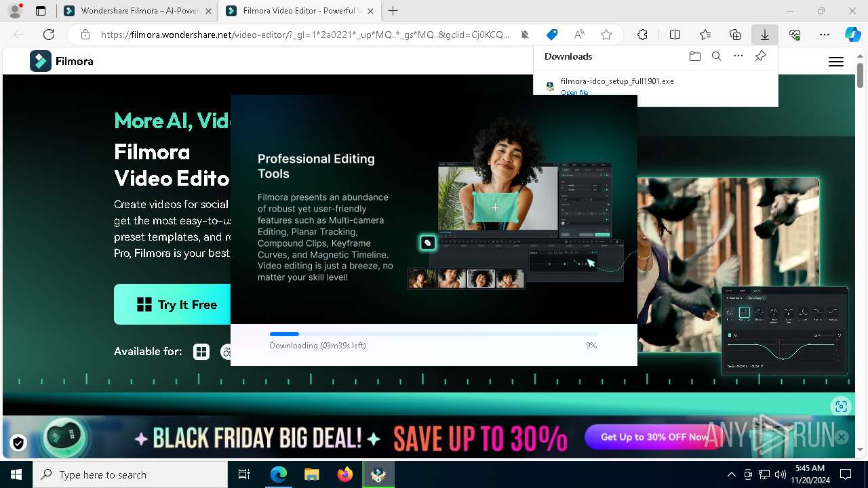Open downloads folder icon in Downloads panel
This screenshot has height=488, width=868.
coord(694,56)
